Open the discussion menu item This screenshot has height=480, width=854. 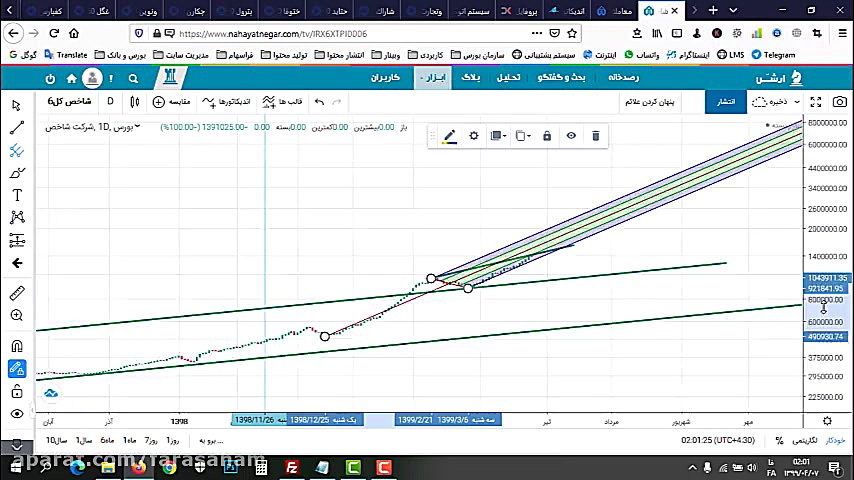(x=561, y=78)
